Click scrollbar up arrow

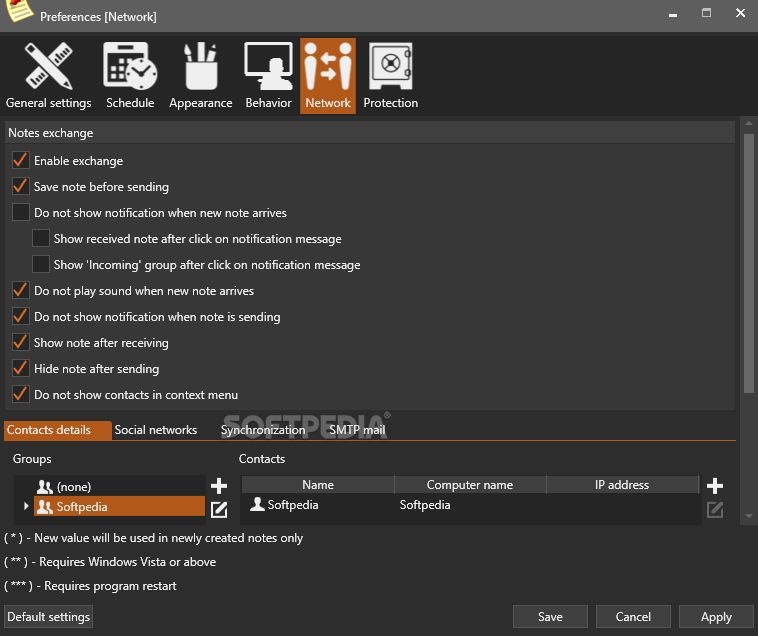(749, 124)
